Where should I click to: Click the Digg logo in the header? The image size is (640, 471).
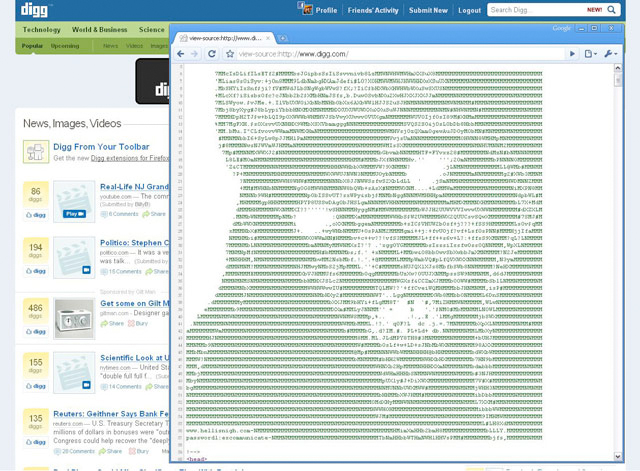pyautogui.click(x=36, y=9)
